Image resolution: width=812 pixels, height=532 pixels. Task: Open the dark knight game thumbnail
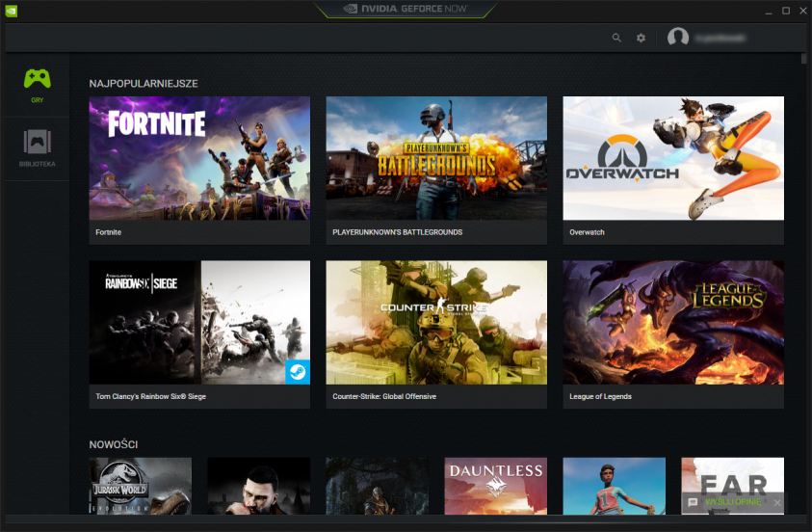click(x=377, y=486)
